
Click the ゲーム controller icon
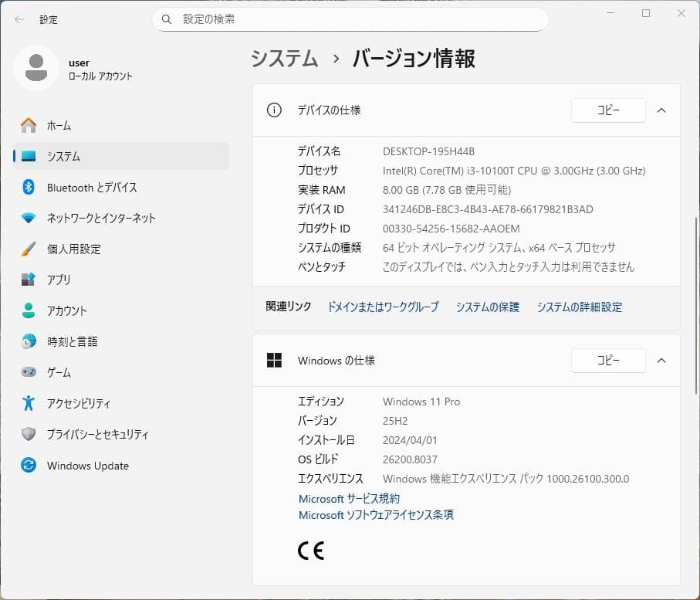pos(29,371)
